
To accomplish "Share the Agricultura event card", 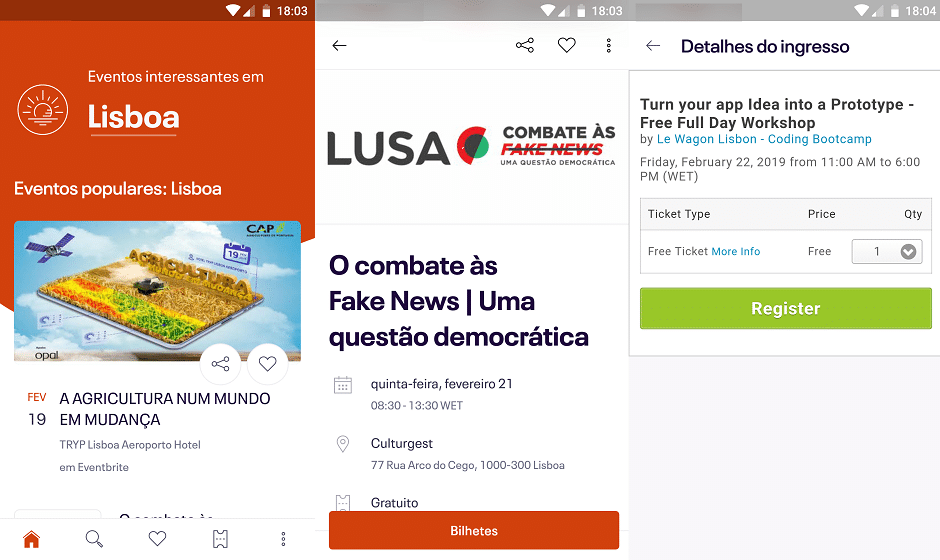I will [220, 364].
